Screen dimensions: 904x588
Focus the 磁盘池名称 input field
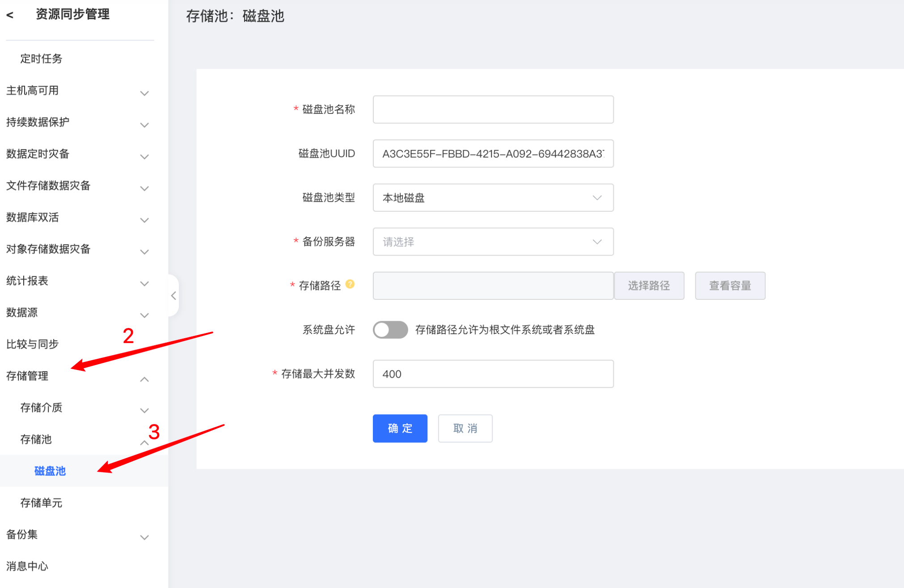coord(493,109)
